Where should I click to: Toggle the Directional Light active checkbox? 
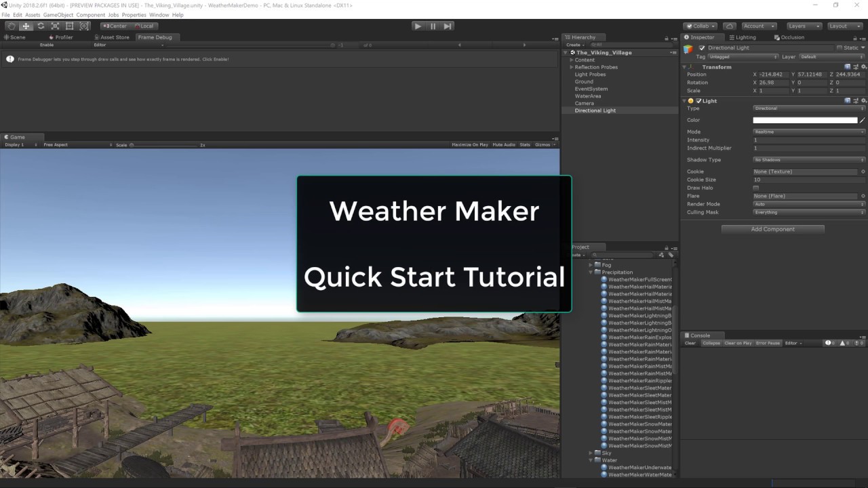[702, 48]
